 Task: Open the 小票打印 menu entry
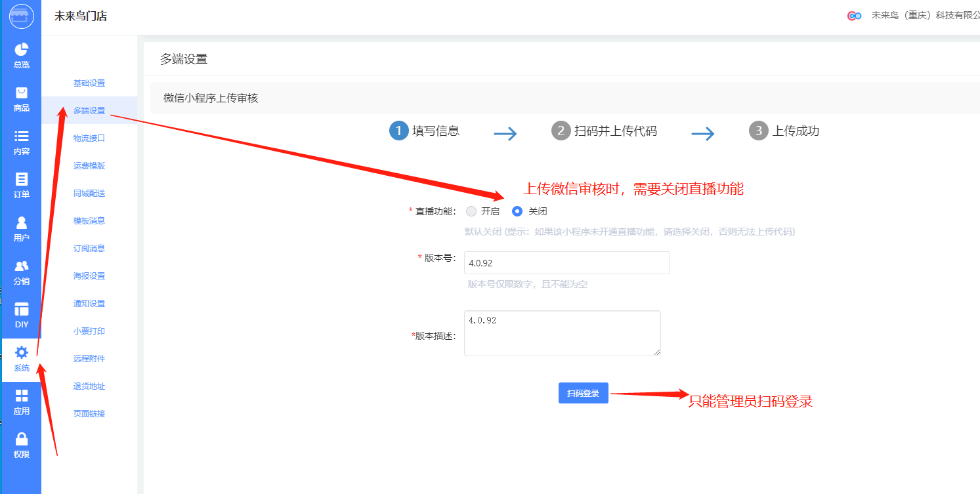click(89, 331)
